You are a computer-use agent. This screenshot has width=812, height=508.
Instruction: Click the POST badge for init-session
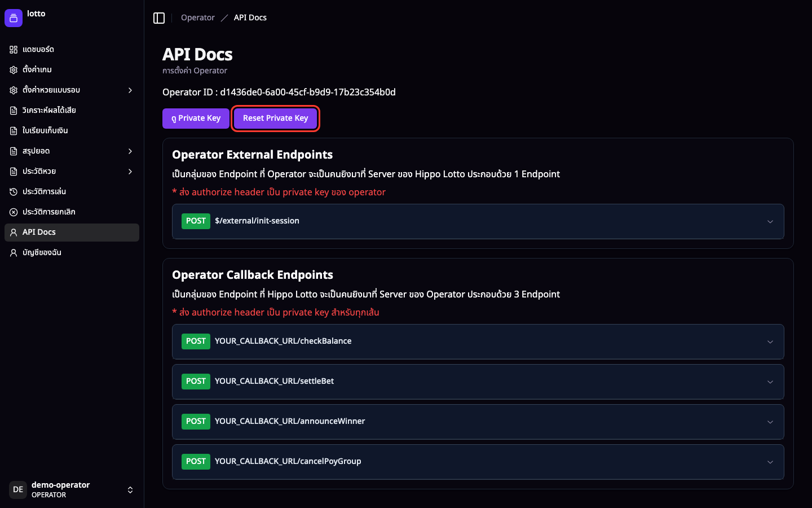pyautogui.click(x=196, y=221)
